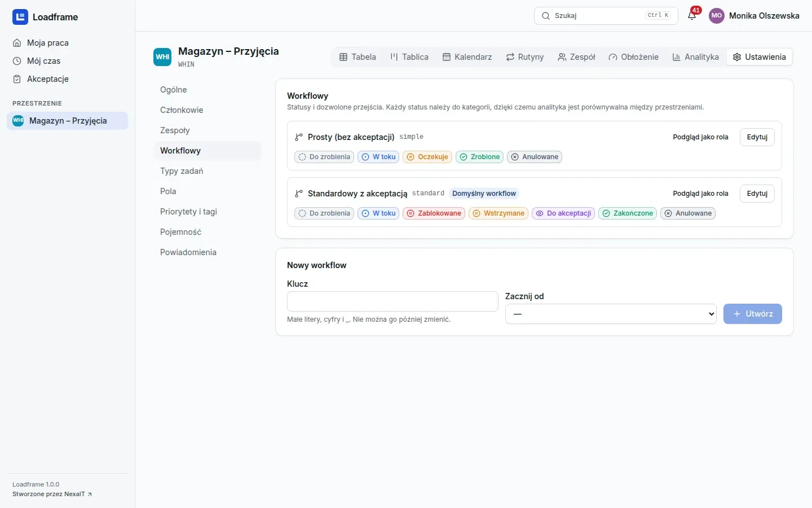Image resolution: width=812 pixels, height=508 pixels.
Task: Click the branch icon beside Standardowy z akceptacją
Action: (299, 194)
